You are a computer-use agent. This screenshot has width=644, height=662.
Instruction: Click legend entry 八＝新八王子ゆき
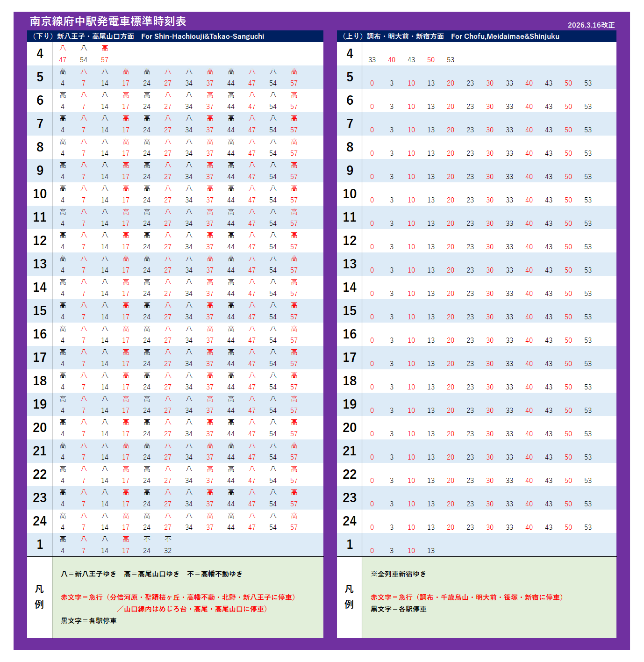click(89, 574)
